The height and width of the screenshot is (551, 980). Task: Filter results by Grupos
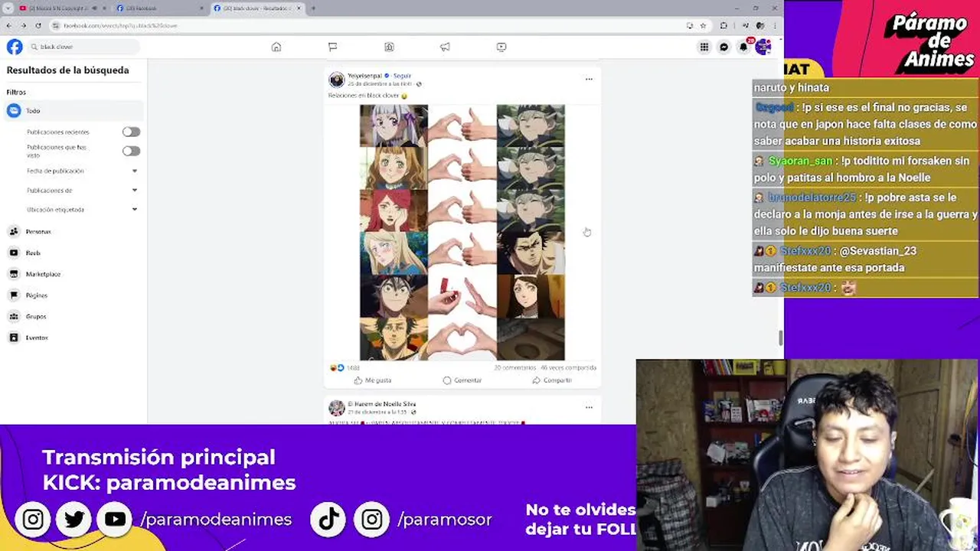tap(73, 316)
